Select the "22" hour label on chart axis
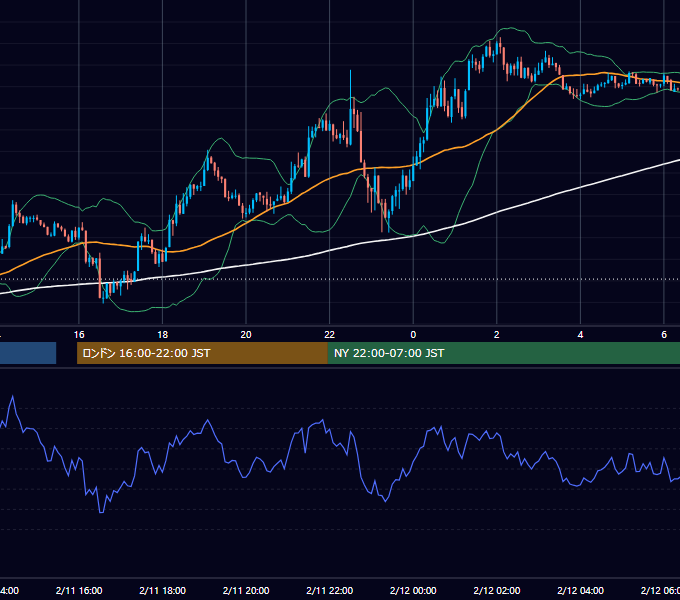The height and width of the screenshot is (600, 680). tap(330, 335)
